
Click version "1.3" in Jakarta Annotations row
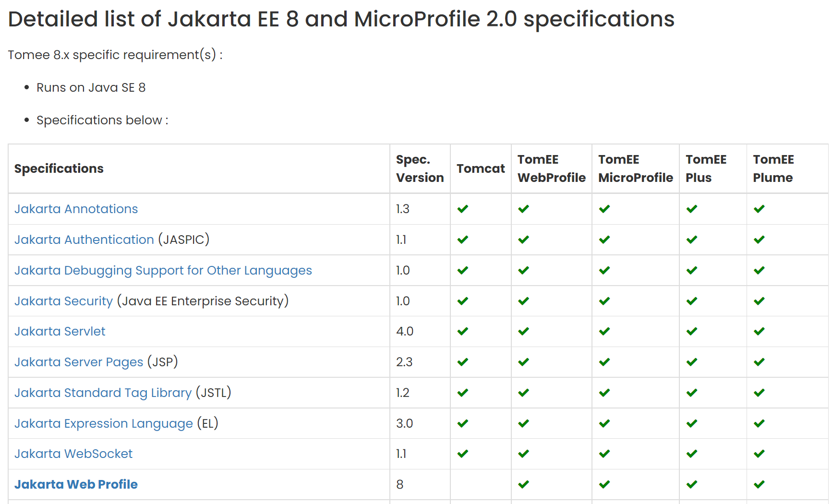[x=403, y=209]
